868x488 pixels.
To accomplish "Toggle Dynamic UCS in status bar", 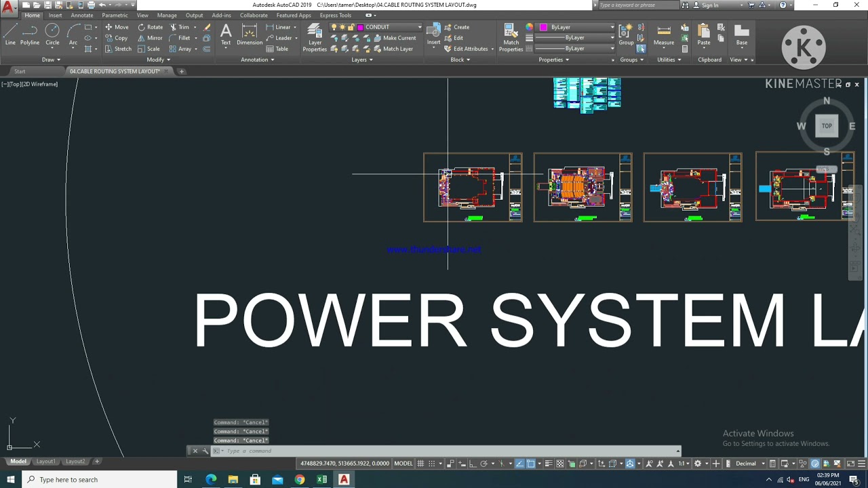I will 601,464.
